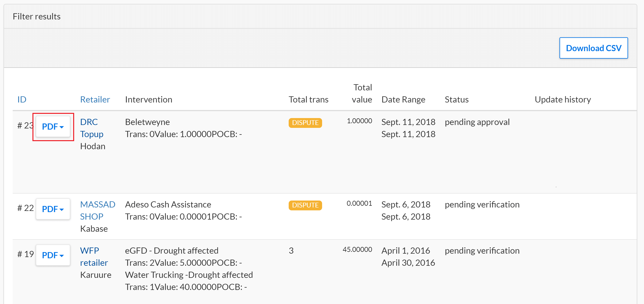This screenshot has height=304, width=644.
Task: Click total value 45.00000
Action: 357,250
